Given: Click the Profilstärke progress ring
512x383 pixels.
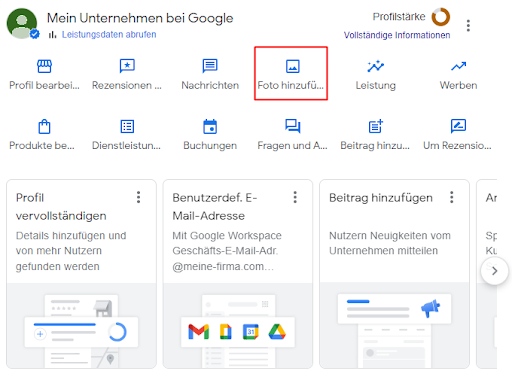Looking at the screenshot, I should tap(441, 17).
